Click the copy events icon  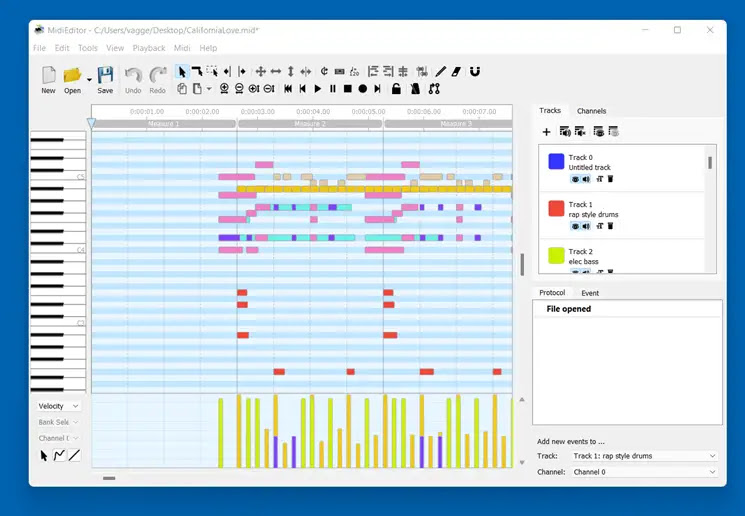pyautogui.click(x=181, y=88)
